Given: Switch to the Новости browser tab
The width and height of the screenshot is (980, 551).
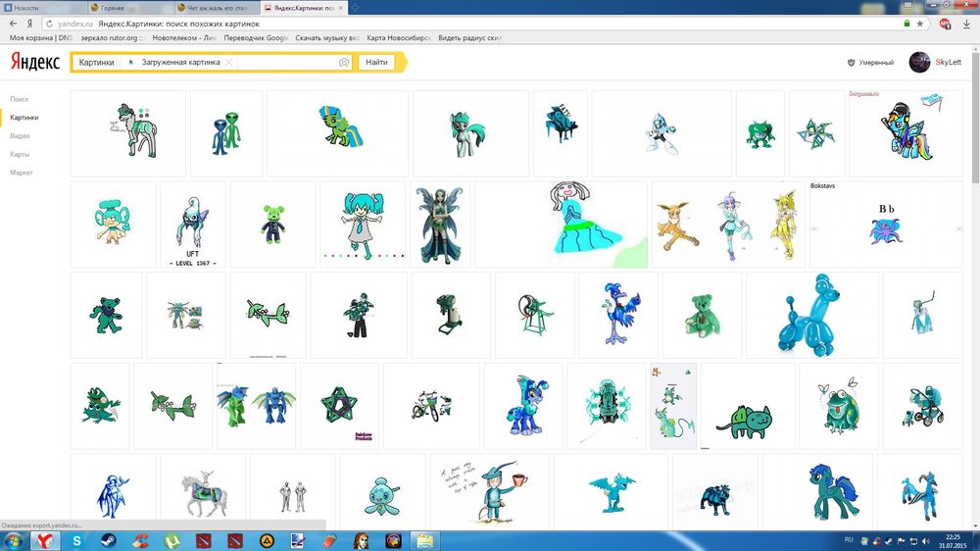Looking at the screenshot, I should [42, 8].
